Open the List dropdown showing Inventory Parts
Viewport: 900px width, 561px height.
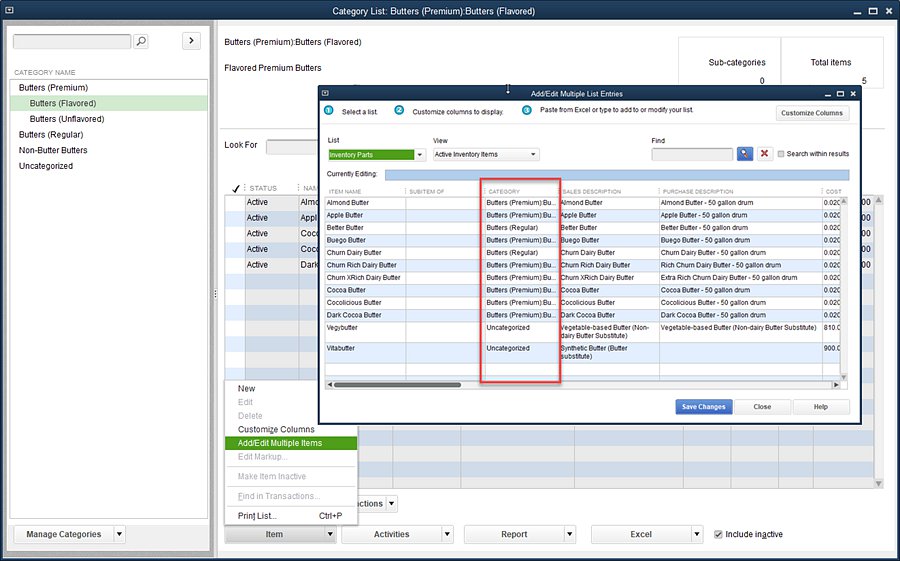420,155
